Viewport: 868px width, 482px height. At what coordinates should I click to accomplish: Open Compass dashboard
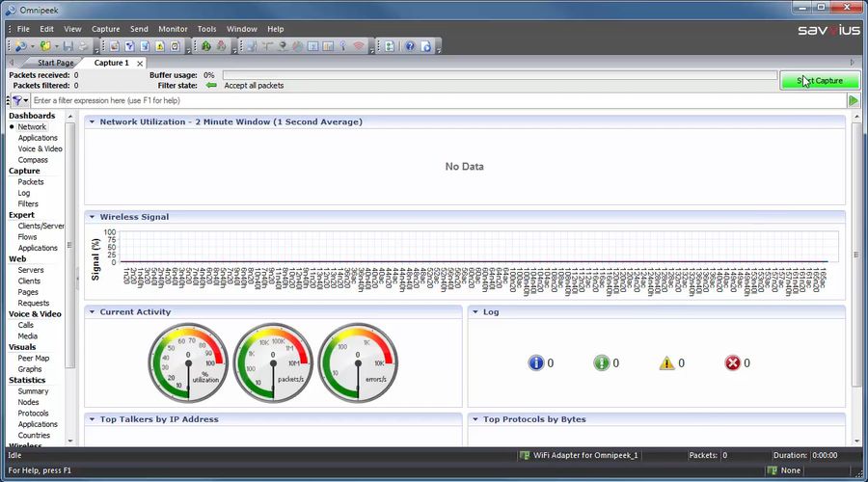pyautogui.click(x=33, y=160)
